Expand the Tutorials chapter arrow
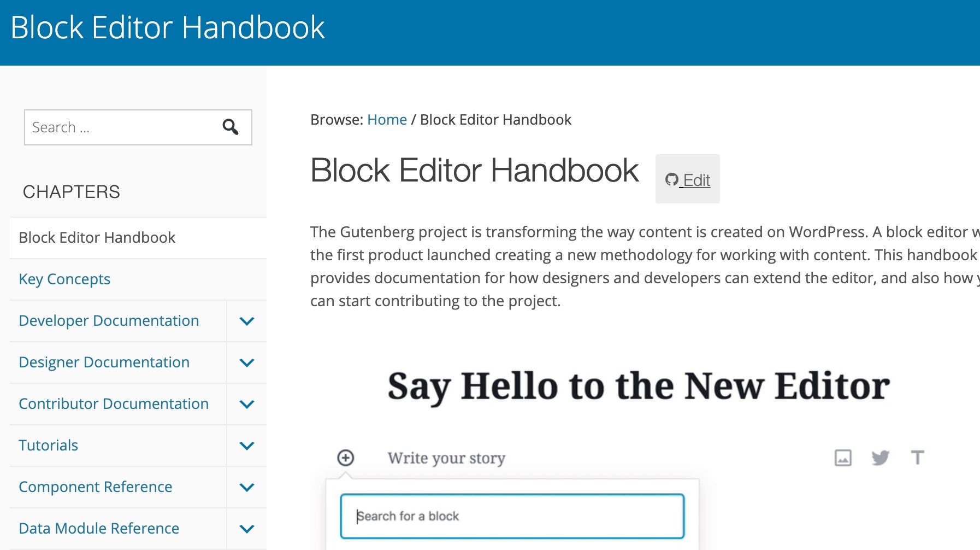 point(247,446)
